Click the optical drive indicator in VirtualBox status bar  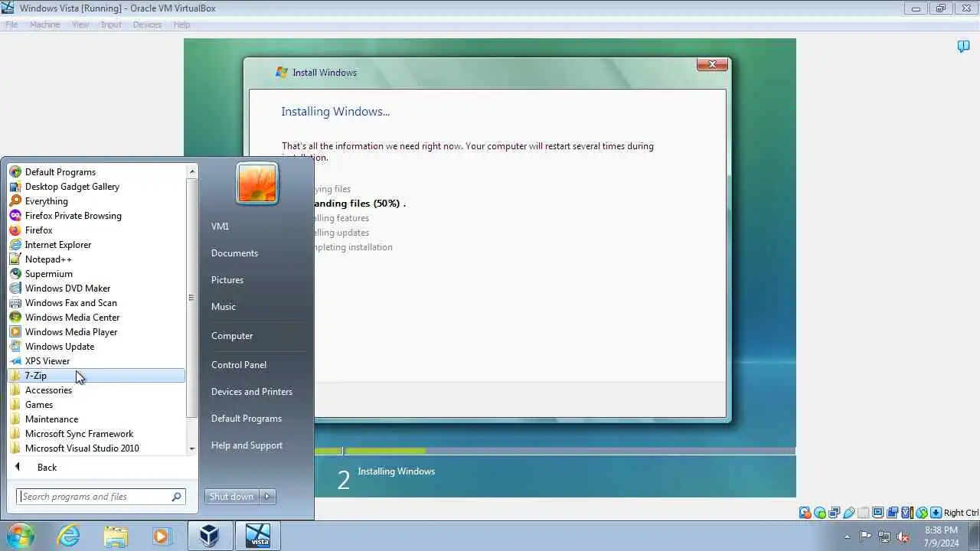pyautogui.click(x=820, y=513)
